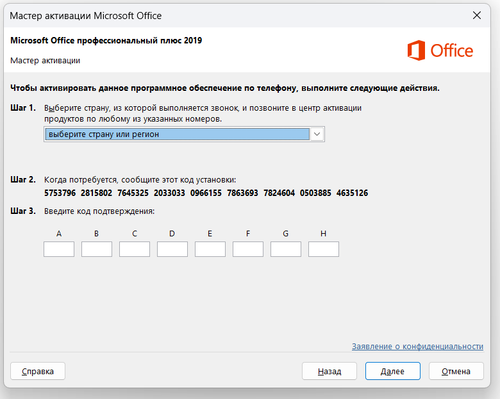
Task: Click installation code group 7645325
Action: 133,193
